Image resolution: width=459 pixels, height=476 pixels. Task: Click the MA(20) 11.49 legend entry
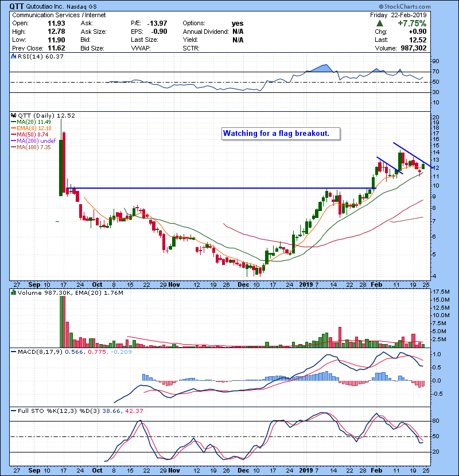point(31,122)
